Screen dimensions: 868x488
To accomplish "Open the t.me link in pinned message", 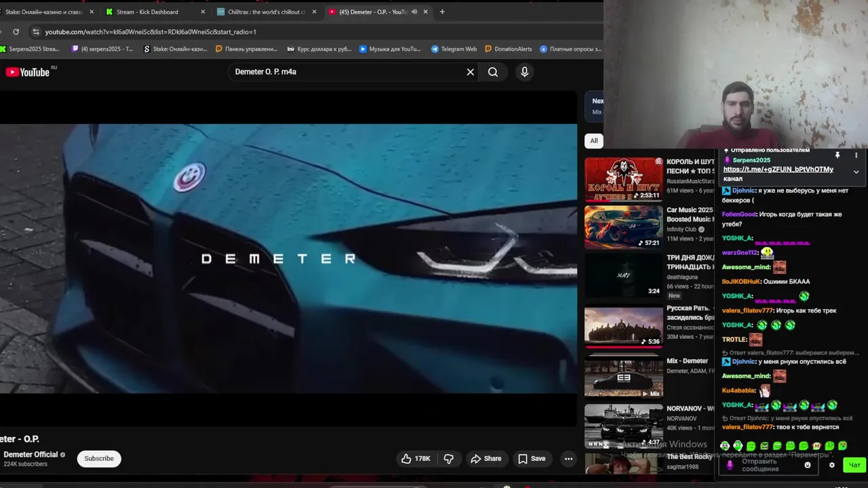I will 778,169.
